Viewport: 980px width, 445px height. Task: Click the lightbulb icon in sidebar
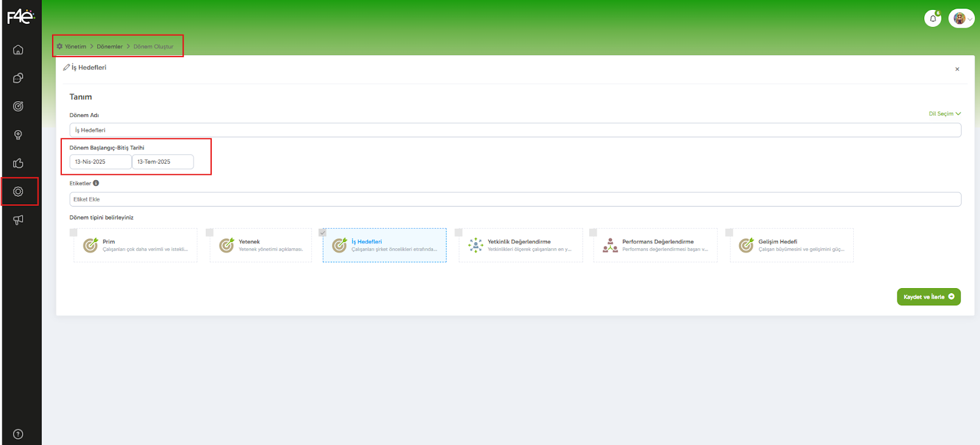click(x=18, y=135)
